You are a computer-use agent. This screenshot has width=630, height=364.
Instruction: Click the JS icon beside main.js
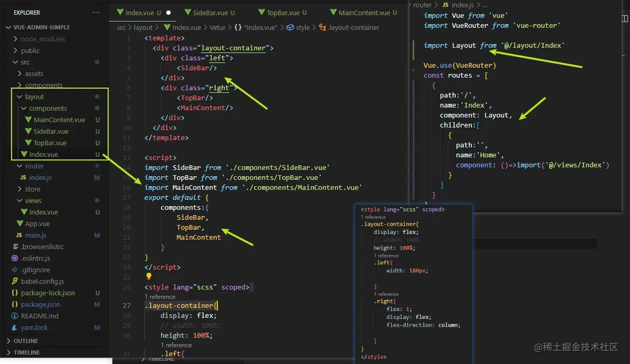[x=19, y=235]
